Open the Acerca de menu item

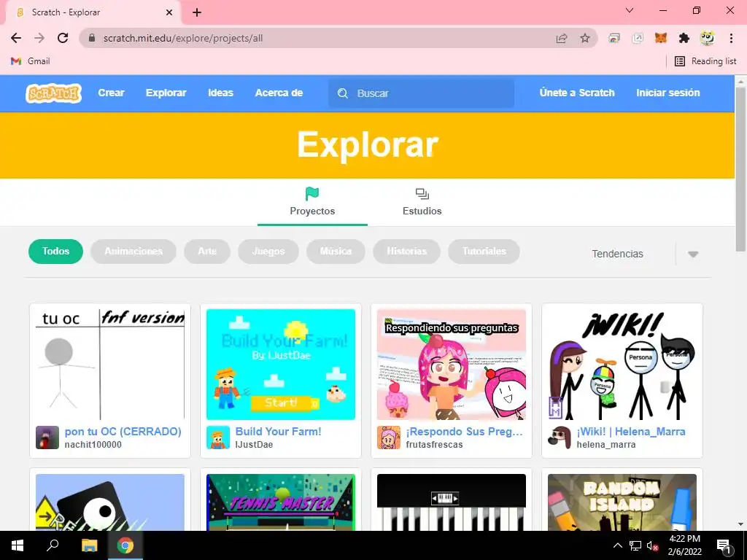click(279, 93)
